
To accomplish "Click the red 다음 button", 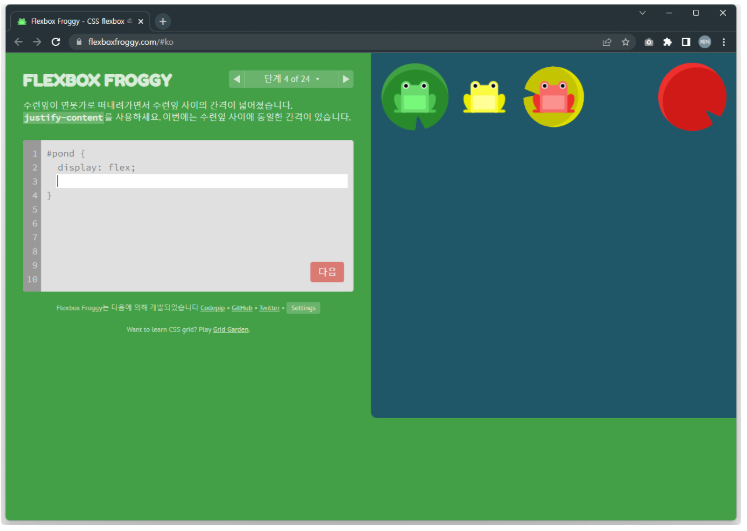I will 327,272.
